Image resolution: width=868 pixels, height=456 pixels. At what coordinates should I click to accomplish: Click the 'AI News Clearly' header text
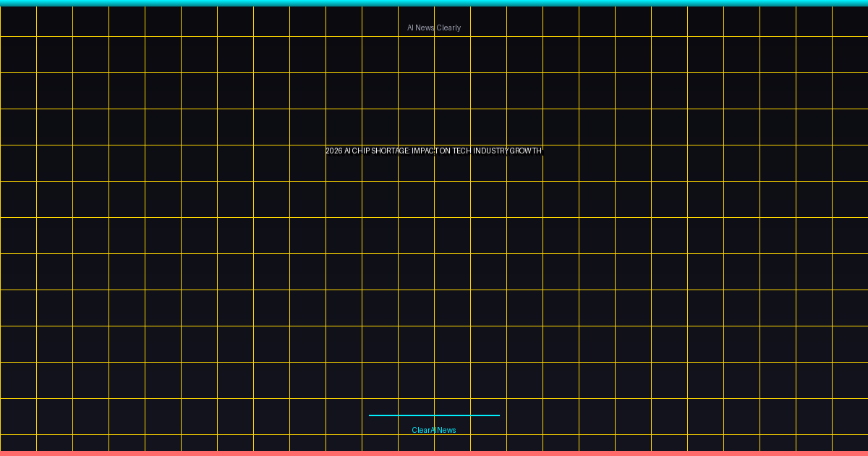pos(434,28)
